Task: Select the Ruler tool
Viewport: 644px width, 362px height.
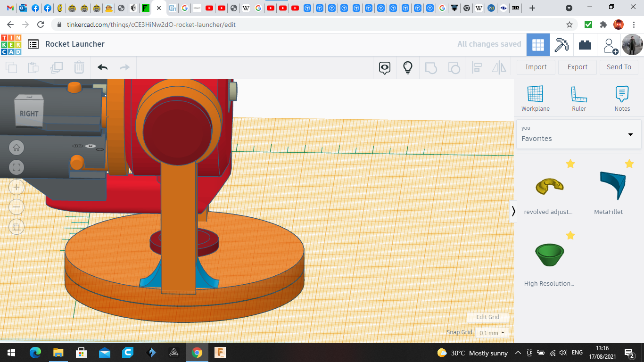Action: point(578,98)
